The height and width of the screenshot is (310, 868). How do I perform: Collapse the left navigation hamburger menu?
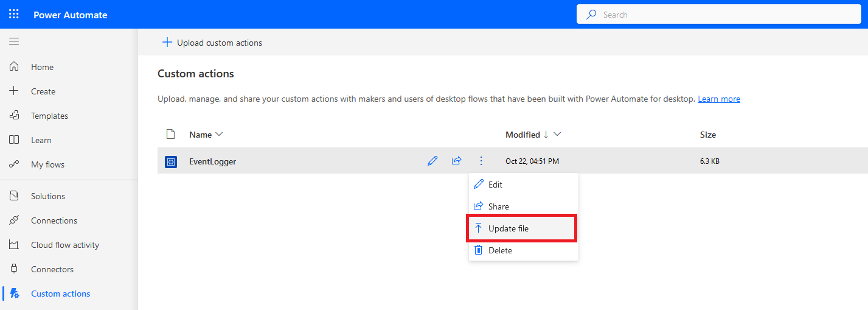tap(14, 41)
